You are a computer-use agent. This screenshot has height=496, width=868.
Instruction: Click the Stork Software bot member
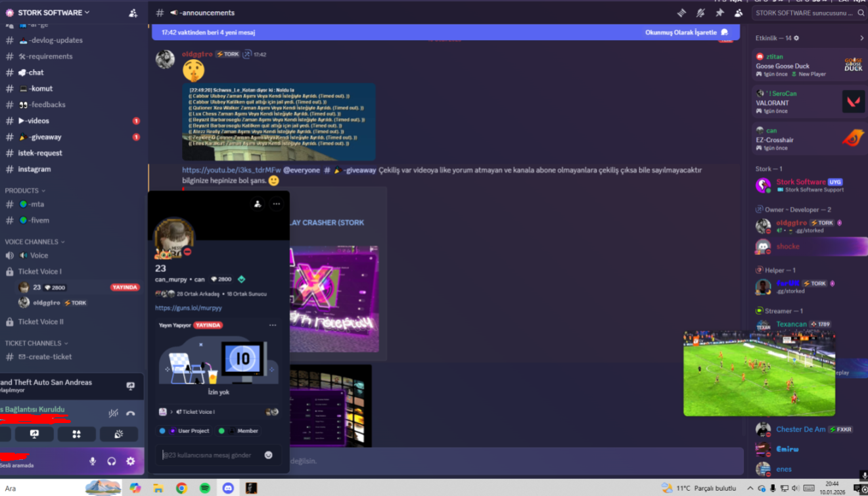810,185
